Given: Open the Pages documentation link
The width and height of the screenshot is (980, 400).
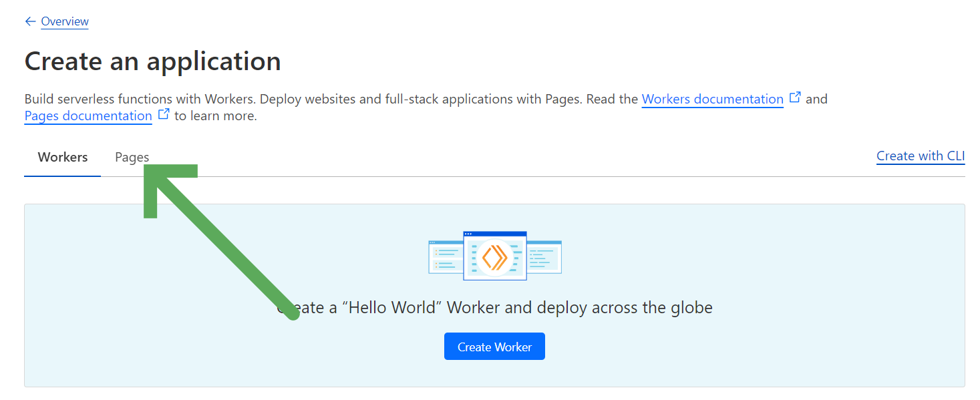Looking at the screenshot, I should 88,116.
